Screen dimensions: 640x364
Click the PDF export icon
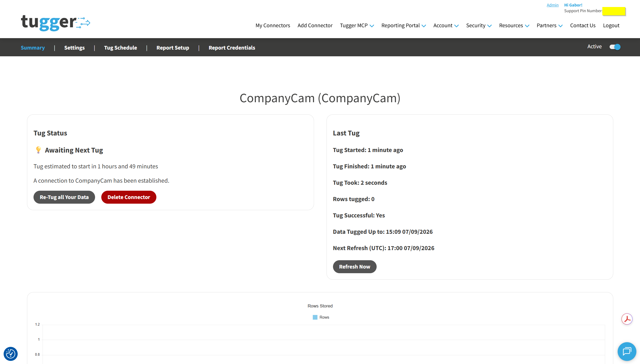pyautogui.click(x=627, y=319)
